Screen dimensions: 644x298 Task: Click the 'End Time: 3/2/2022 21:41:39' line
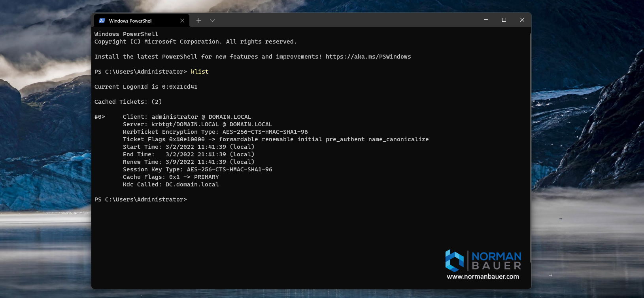[189, 154]
